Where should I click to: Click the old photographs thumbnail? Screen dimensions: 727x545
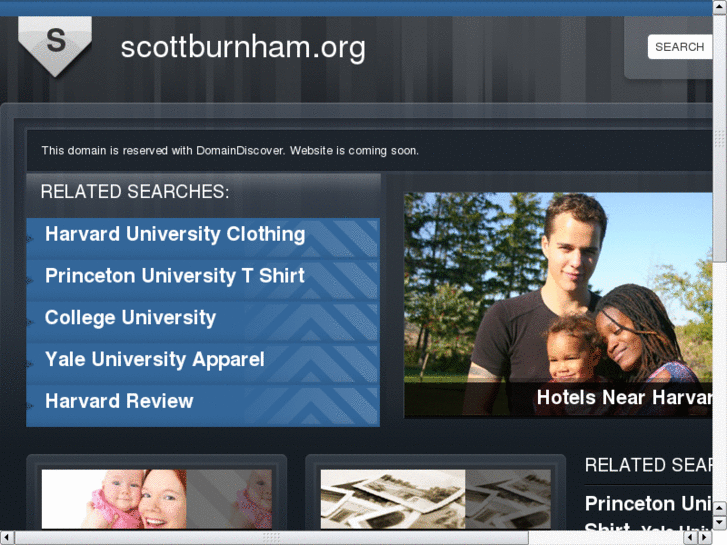(x=435, y=499)
